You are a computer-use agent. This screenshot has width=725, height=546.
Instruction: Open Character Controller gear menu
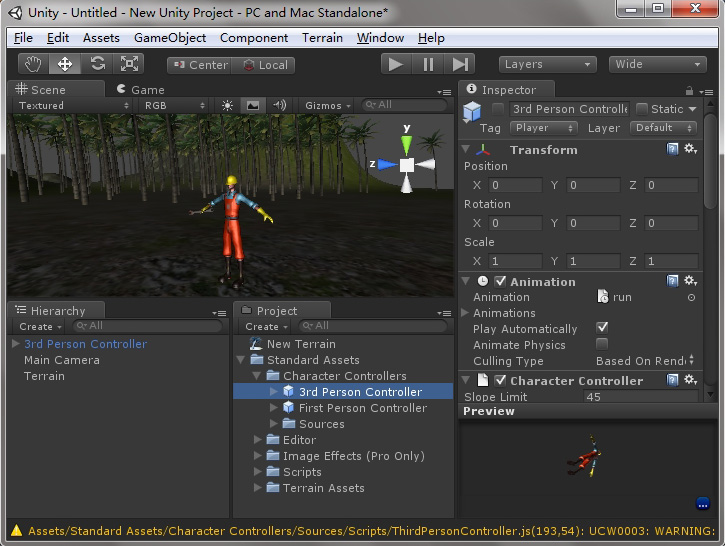tap(691, 380)
